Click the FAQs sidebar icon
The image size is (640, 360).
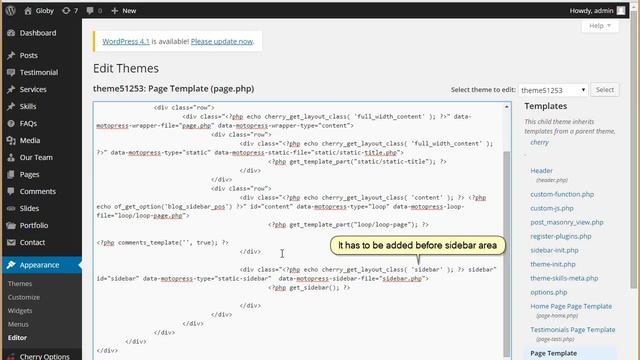[x=11, y=124]
